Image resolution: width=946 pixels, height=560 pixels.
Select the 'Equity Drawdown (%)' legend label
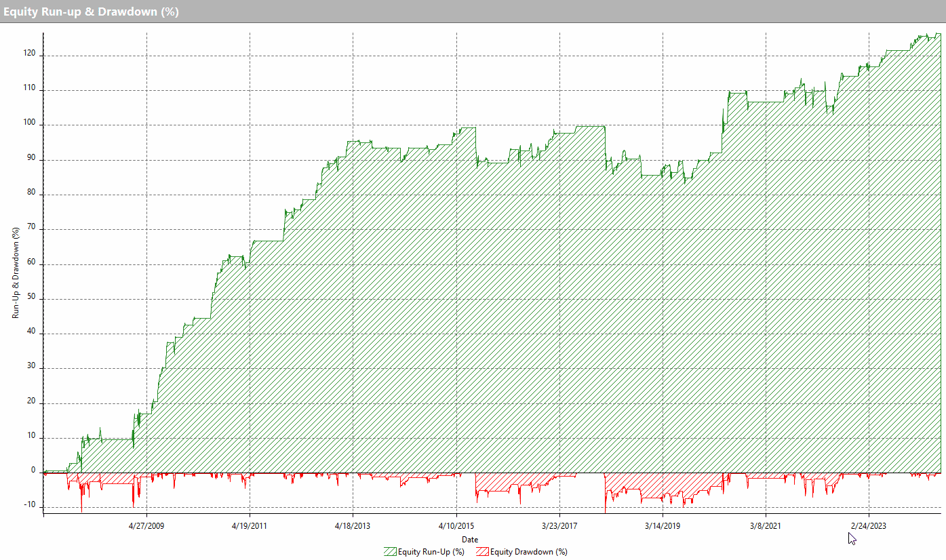pyautogui.click(x=528, y=552)
